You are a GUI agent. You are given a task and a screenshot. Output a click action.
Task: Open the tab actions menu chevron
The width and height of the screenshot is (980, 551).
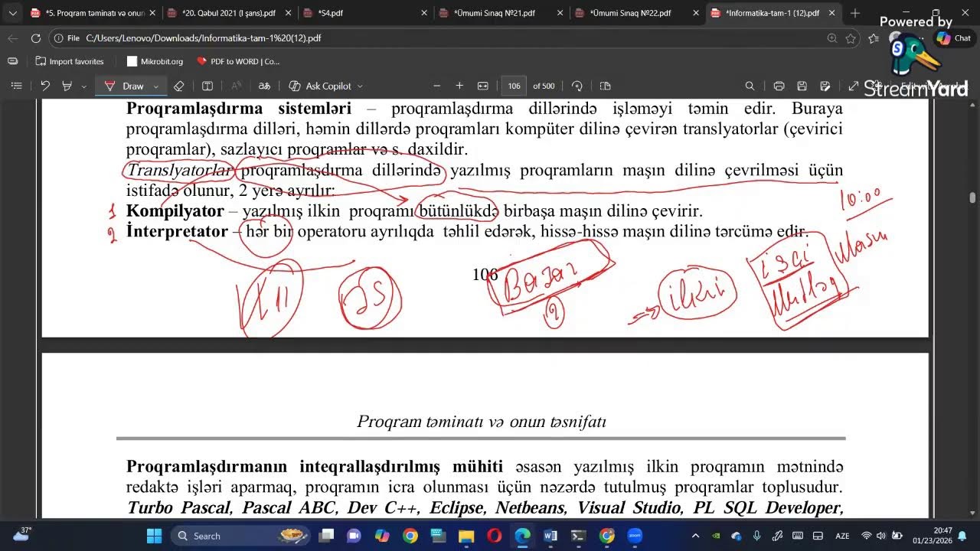12,13
